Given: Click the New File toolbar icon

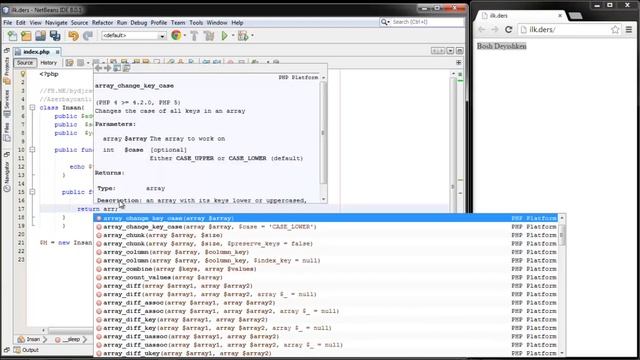Looking at the screenshot, I should (x=12, y=36).
